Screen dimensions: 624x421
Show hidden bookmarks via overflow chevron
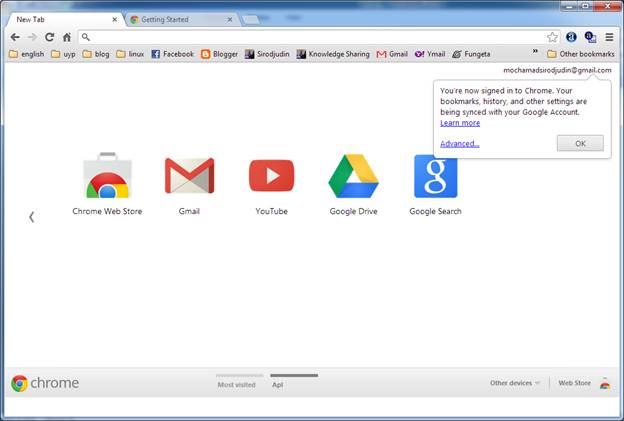tap(535, 51)
